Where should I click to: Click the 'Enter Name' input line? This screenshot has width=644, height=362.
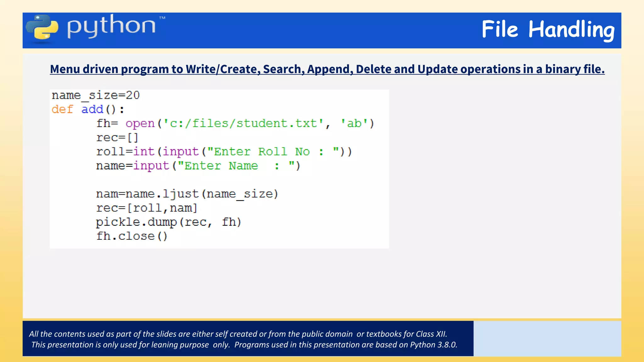point(198,166)
